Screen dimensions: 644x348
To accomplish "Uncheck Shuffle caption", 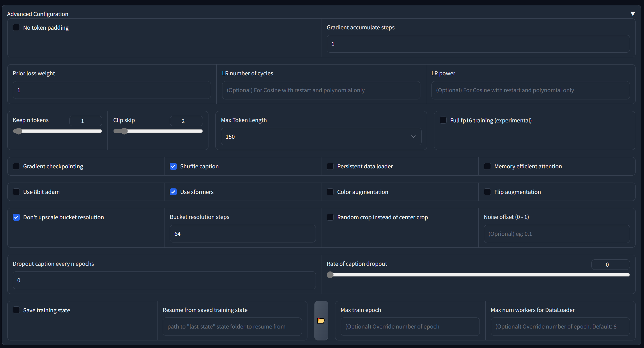I will (173, 166).
